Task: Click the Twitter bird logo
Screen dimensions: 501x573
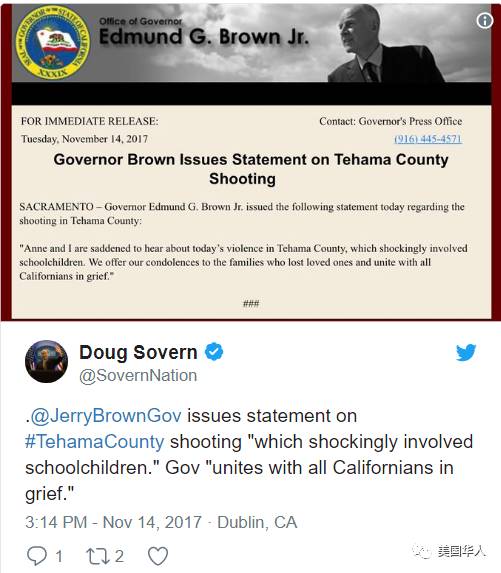Action: click(466, 352)
